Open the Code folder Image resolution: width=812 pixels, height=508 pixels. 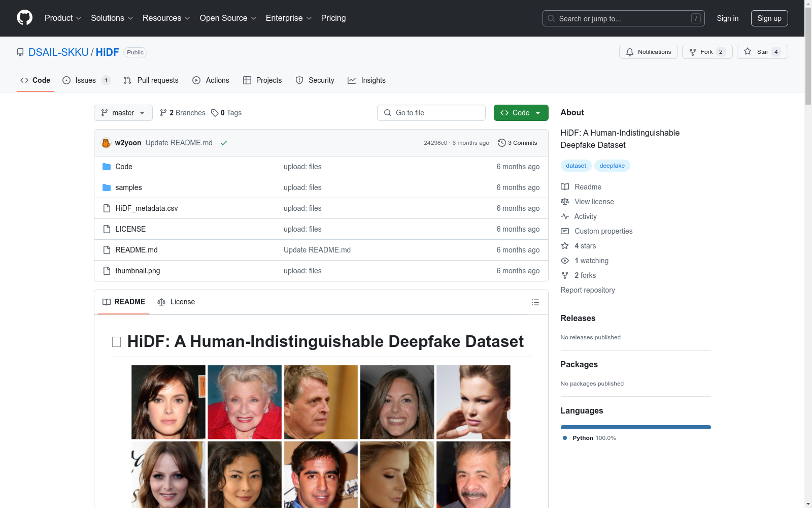pyautogui.click(x=123, y=167)
